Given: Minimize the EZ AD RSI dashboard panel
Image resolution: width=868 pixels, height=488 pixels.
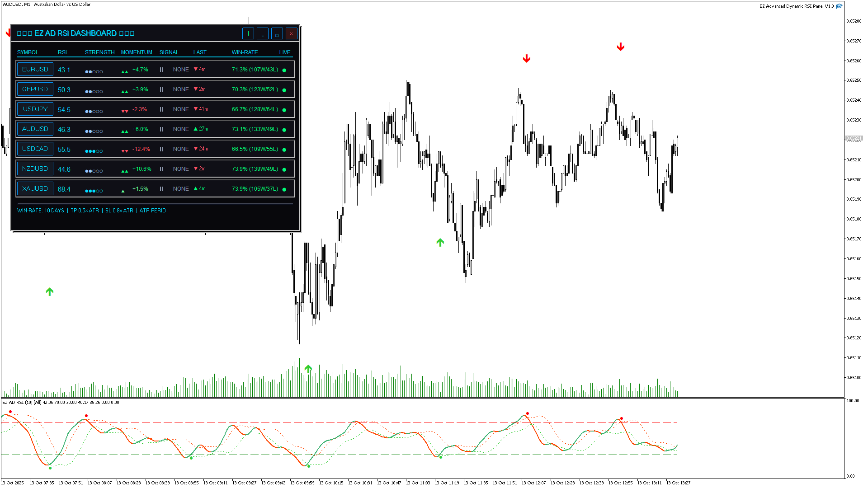Looking at the screenshot, I should [262, 33].
